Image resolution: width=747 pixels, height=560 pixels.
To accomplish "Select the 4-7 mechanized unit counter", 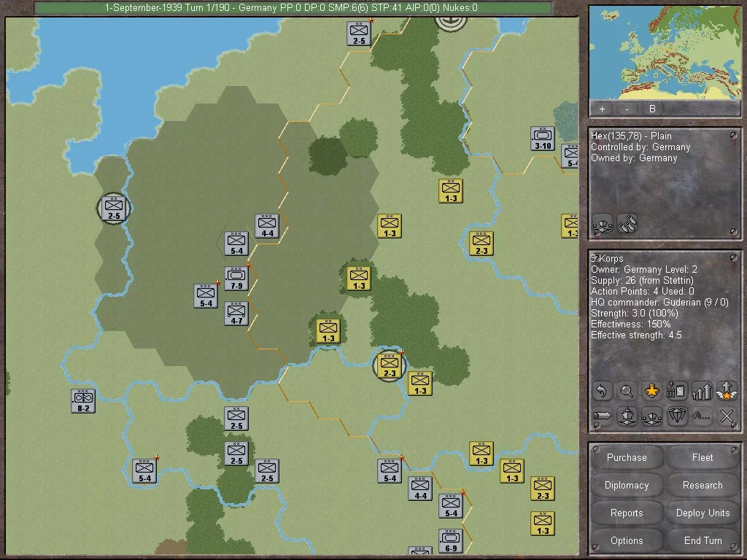I will click(236, 314).
